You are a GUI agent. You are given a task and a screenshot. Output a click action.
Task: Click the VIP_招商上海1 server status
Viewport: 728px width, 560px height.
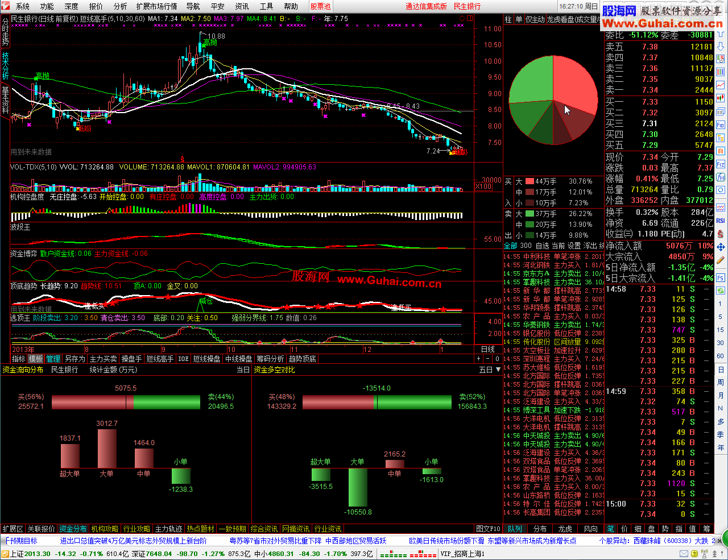[x=462, y=554]
